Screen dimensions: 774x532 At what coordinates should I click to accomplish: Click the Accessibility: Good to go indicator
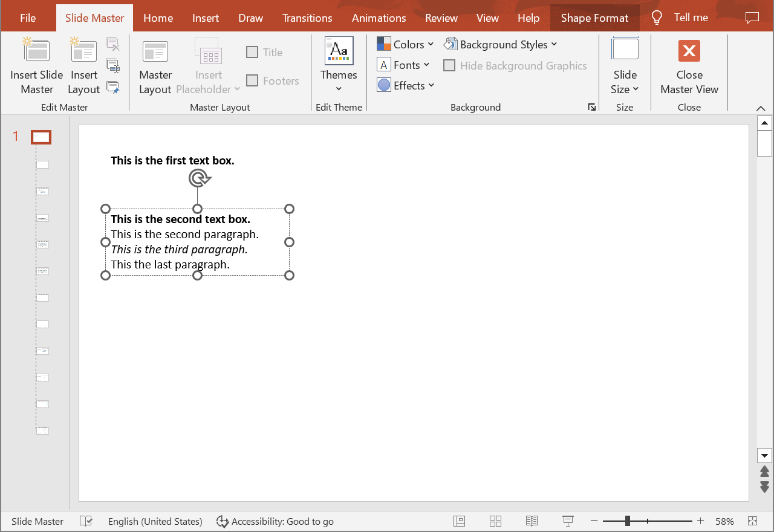point(275,521)
